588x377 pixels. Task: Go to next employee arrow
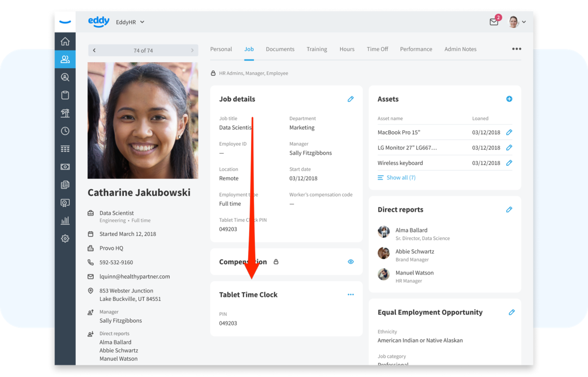(x=192, y=50)
